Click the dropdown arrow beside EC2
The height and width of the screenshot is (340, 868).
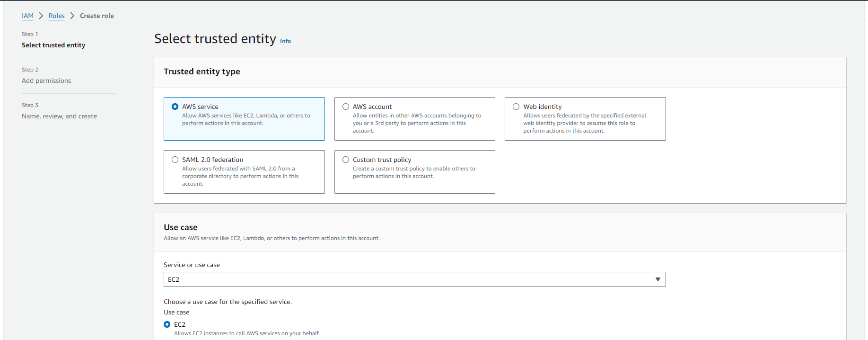coord(658,279)
